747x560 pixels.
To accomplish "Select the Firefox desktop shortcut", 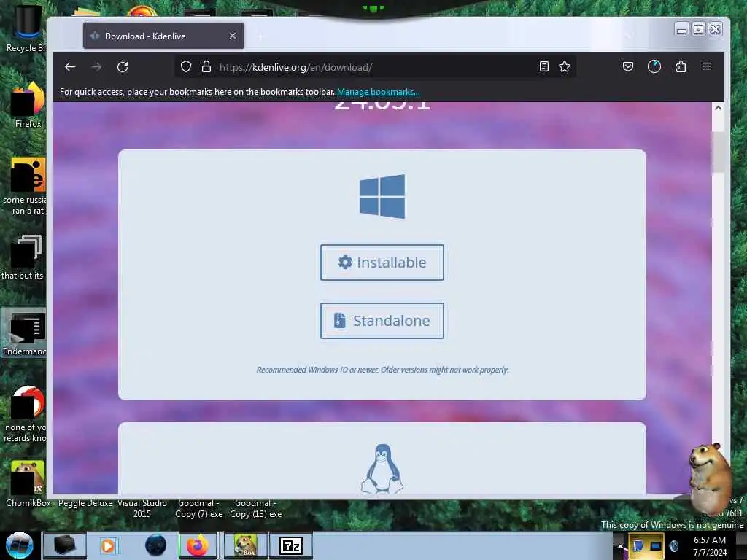I will [x=28, y=105].
